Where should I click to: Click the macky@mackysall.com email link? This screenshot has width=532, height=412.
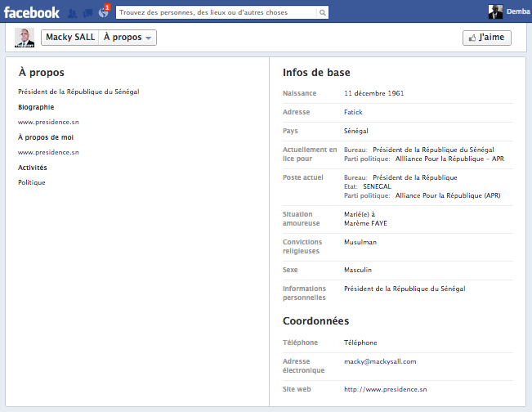tap(380, 362)
